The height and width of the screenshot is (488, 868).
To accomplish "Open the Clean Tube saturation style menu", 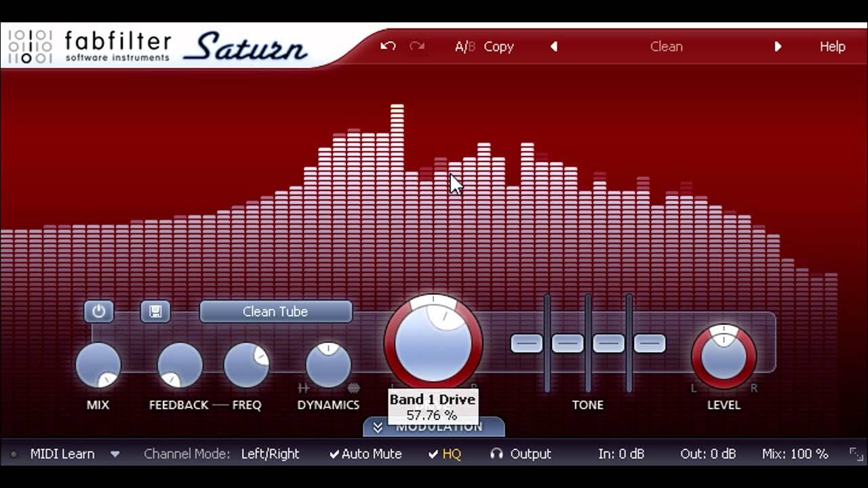I will [275, 312].
